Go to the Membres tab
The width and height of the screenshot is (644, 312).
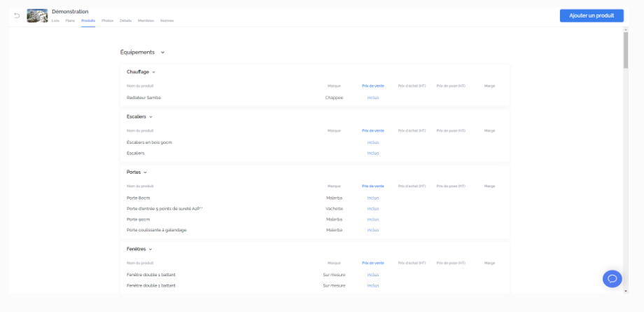click(x=146, y=20)
